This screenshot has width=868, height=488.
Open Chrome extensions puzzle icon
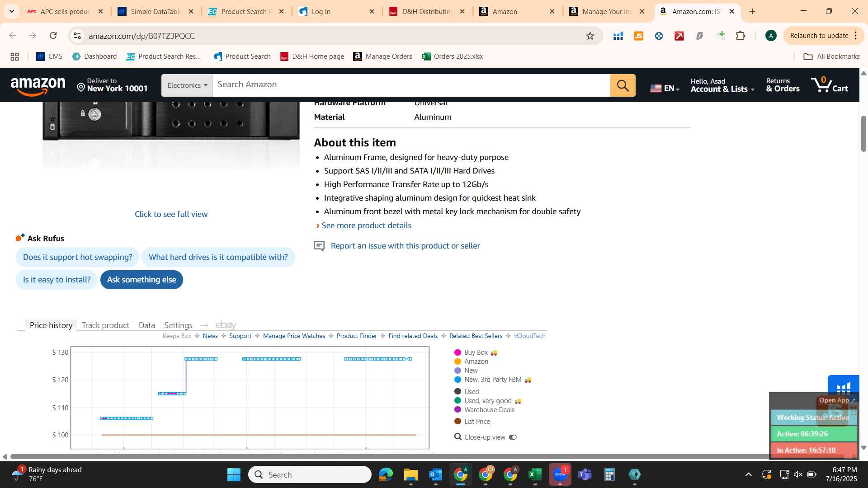coord(741,36)
